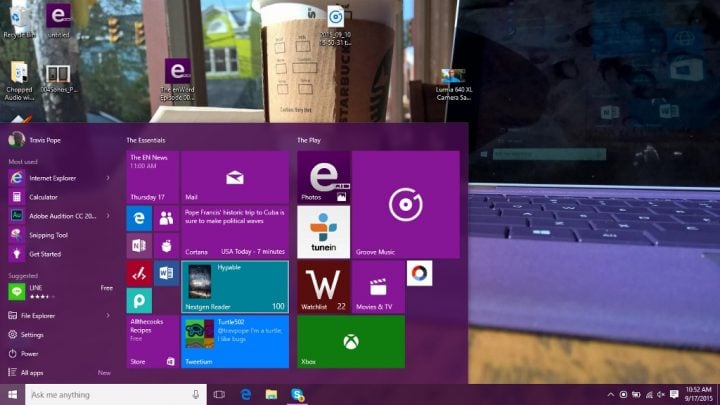Open Task View on taskbar
Image resolution: width=720 pixels, height=405 pixels.
click(219, 394)
